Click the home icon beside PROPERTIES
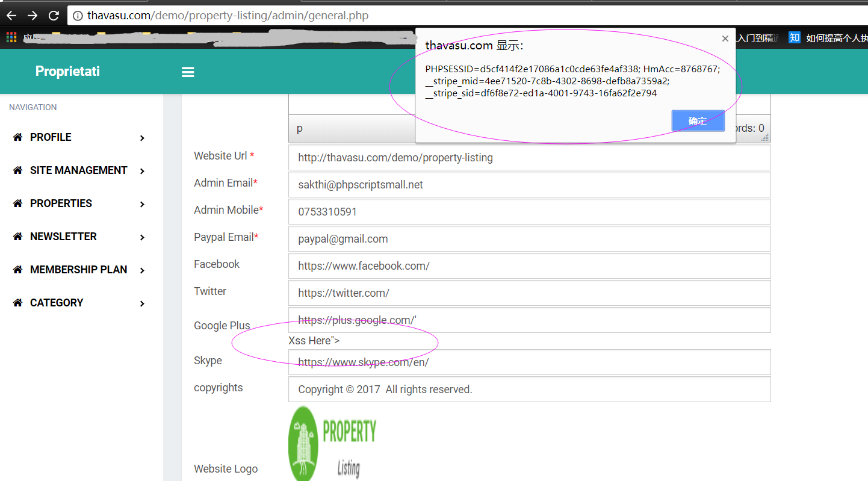 click(x=17, y=203)
